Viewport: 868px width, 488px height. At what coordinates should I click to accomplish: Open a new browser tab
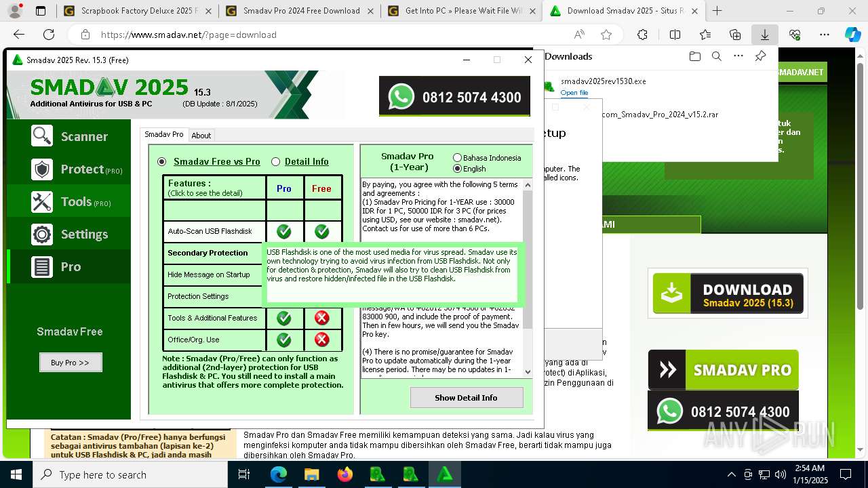717,11
